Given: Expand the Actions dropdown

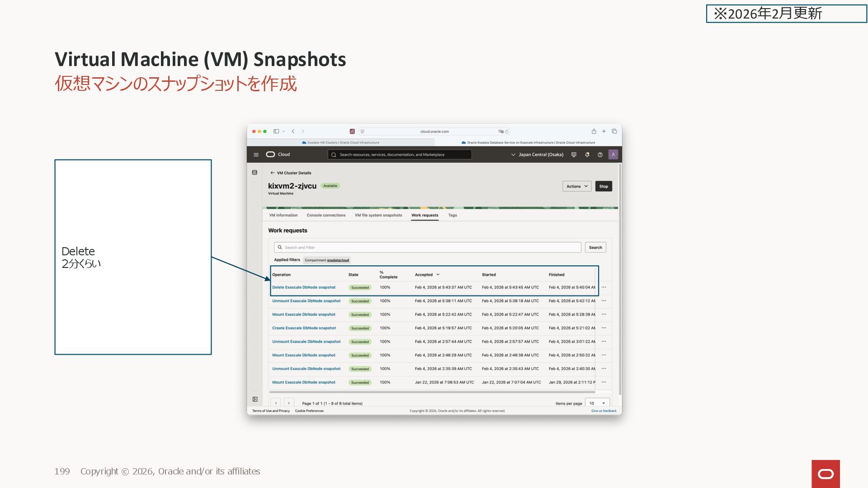Looking at the screenshot, I should pyautogui.click(x=576, y=186).
